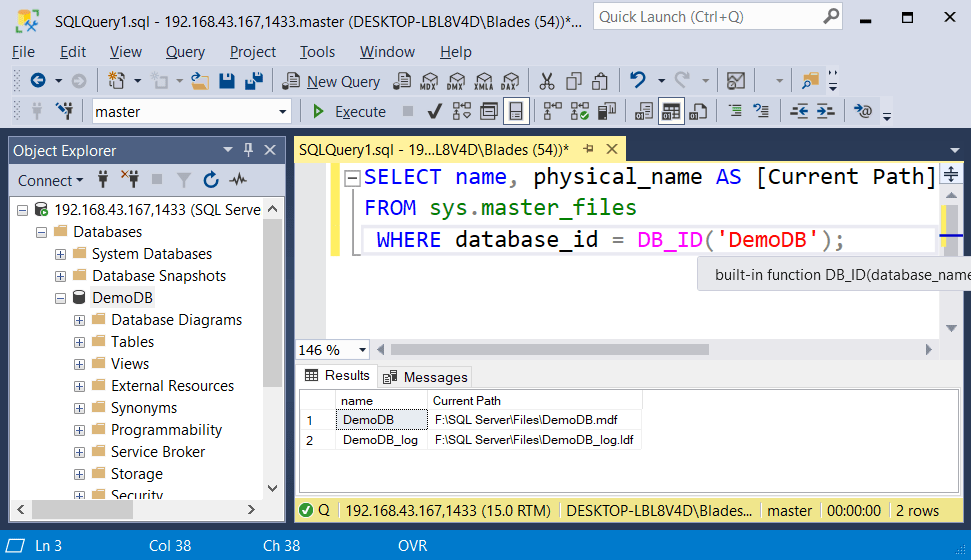Click the Current Path column header
Viewport: 971px width, 560px height.
[x=534, y=401]
